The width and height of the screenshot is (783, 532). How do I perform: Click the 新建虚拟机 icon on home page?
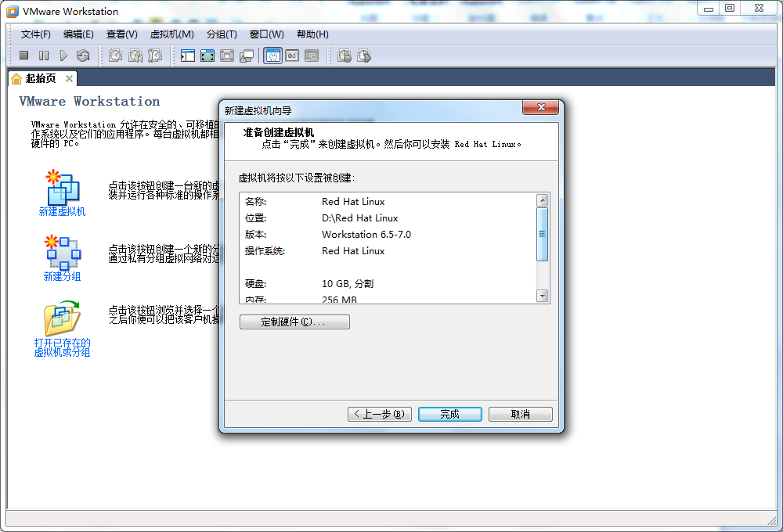63,187
